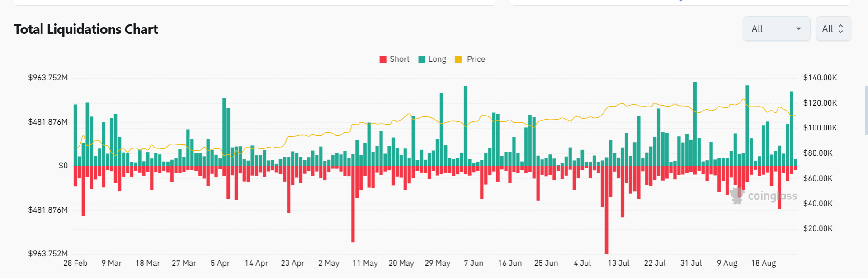Click the coinglass watermark logo icon

click(737, 196)
